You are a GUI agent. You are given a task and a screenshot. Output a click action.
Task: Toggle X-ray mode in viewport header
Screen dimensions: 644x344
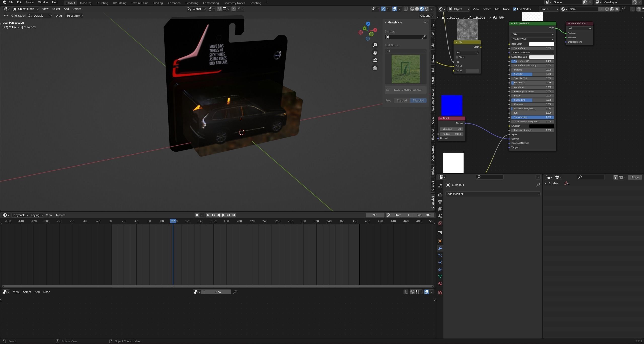point(406,9)
